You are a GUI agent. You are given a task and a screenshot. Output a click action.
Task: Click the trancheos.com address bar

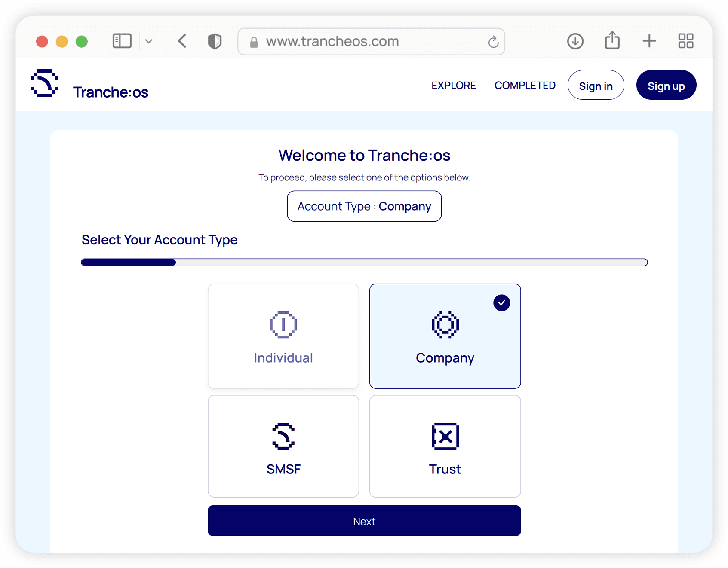tap(371, 41)
